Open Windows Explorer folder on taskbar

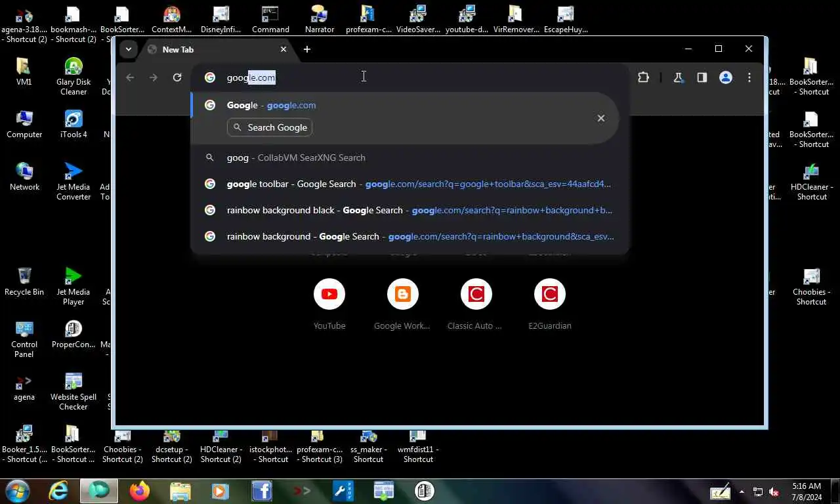[x=180, y=491]
